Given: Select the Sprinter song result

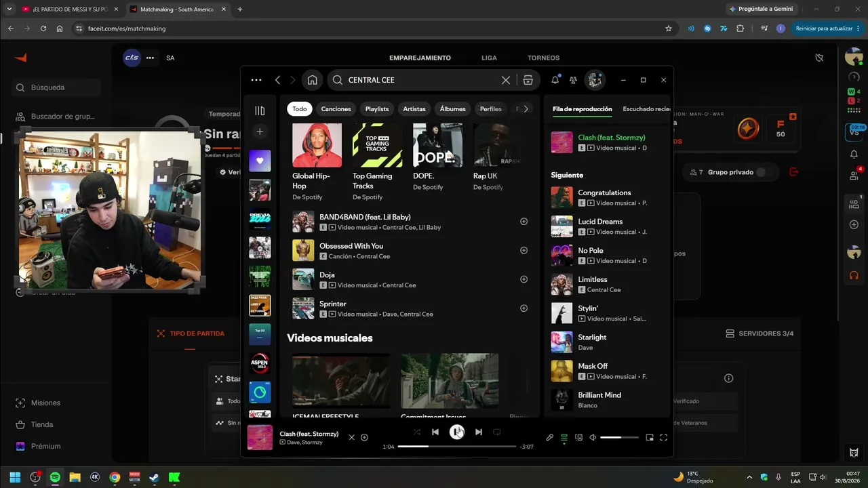Looking at the screenshot, I should [410, 308].
